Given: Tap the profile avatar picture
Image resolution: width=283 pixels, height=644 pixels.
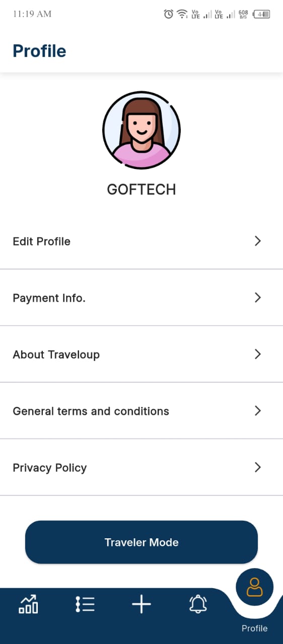Looking at the screenshot, I should point(141,130).
